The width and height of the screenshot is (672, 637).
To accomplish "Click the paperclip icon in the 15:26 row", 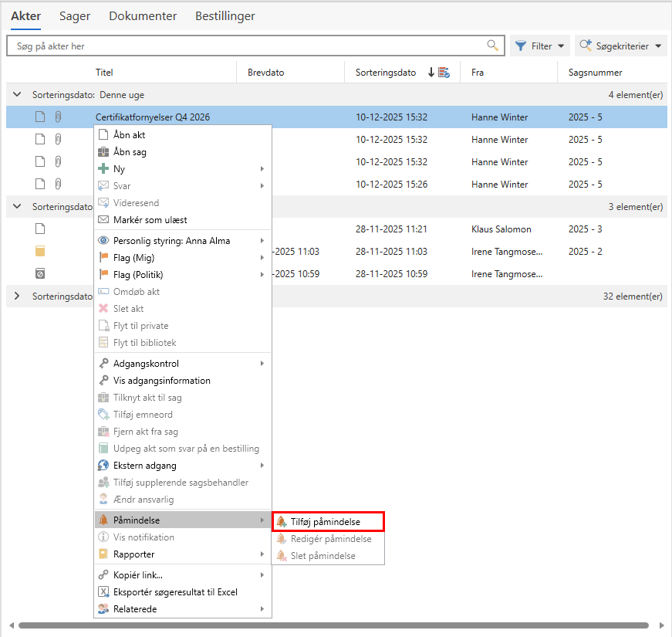I will (59, 184).
